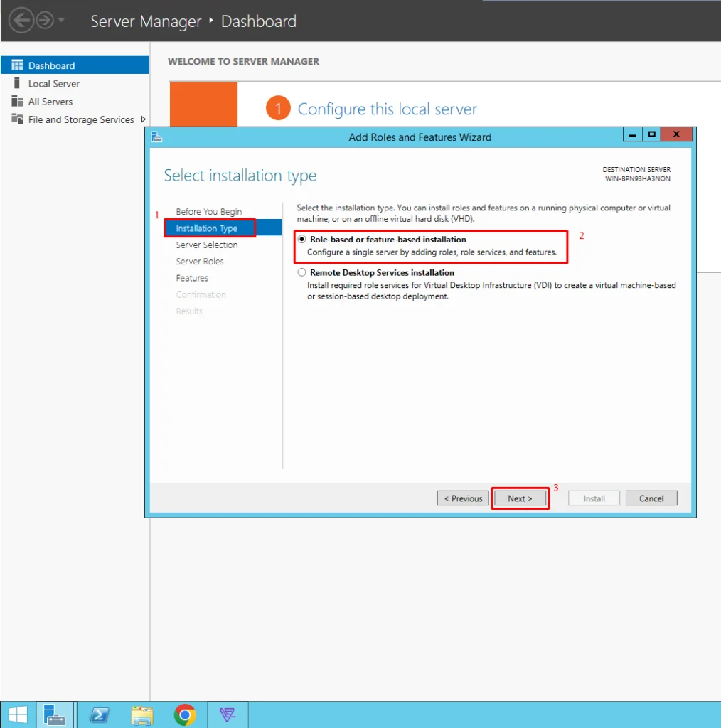Click the Select installation type heading
721x728 pixels.
(240, 176)
